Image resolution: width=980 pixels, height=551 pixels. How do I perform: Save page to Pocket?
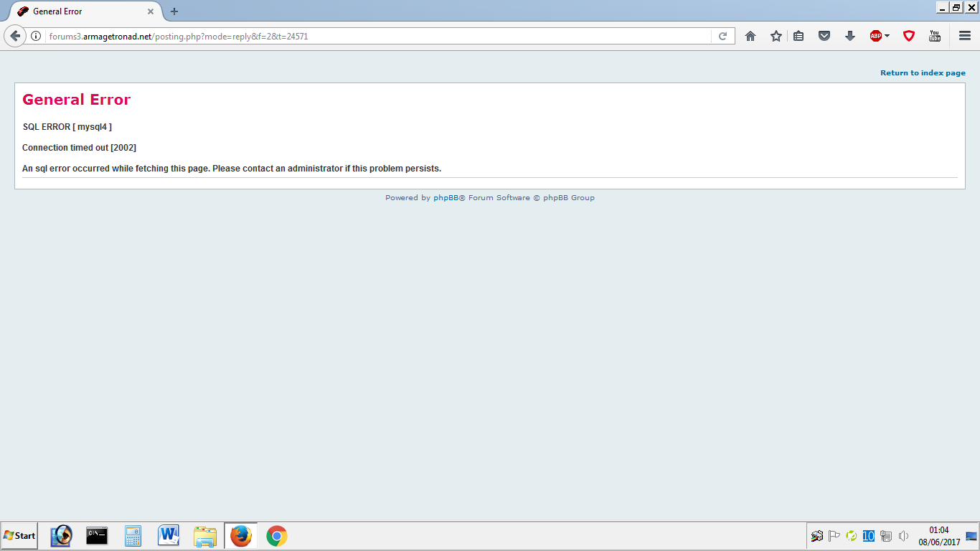click(x=824, y=36)
